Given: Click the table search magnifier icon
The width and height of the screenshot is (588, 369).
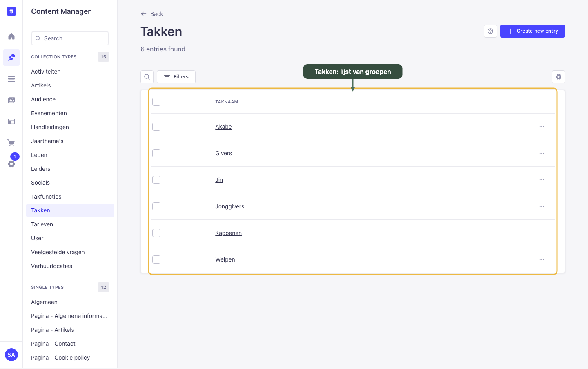Looking at the screenshot, I should coord(147,77).
